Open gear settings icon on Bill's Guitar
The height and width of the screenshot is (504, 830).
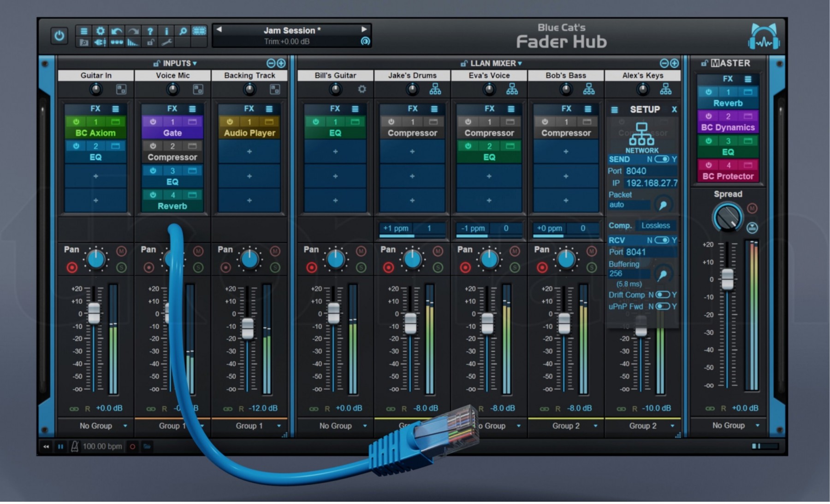click(362, 89)
